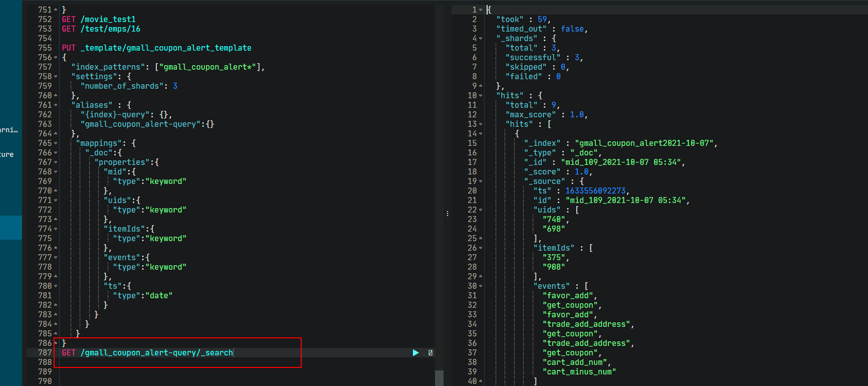Click the "GET /movie_test1" request line
This screenshot has height=386, width=868.
tap(99, 20)
